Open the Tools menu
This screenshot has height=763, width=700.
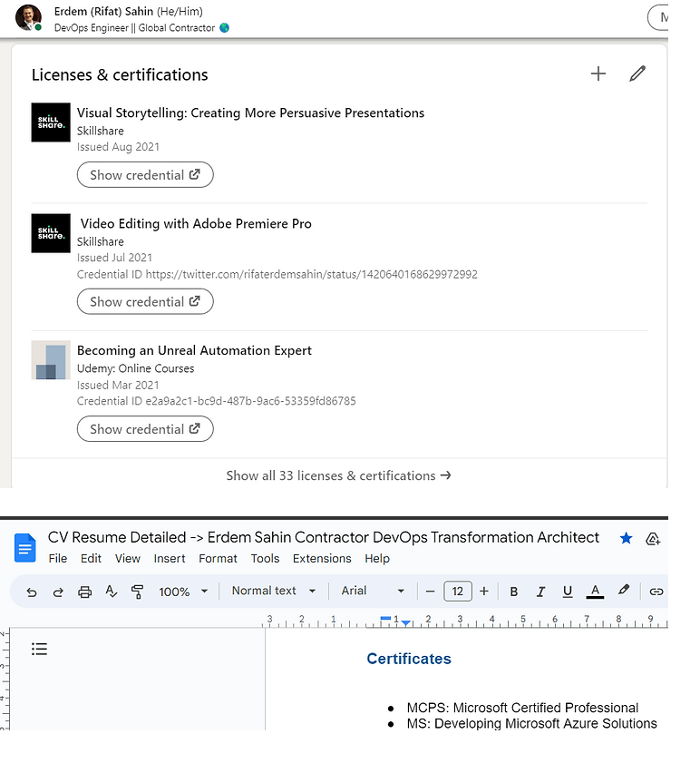tap(265, 559)
